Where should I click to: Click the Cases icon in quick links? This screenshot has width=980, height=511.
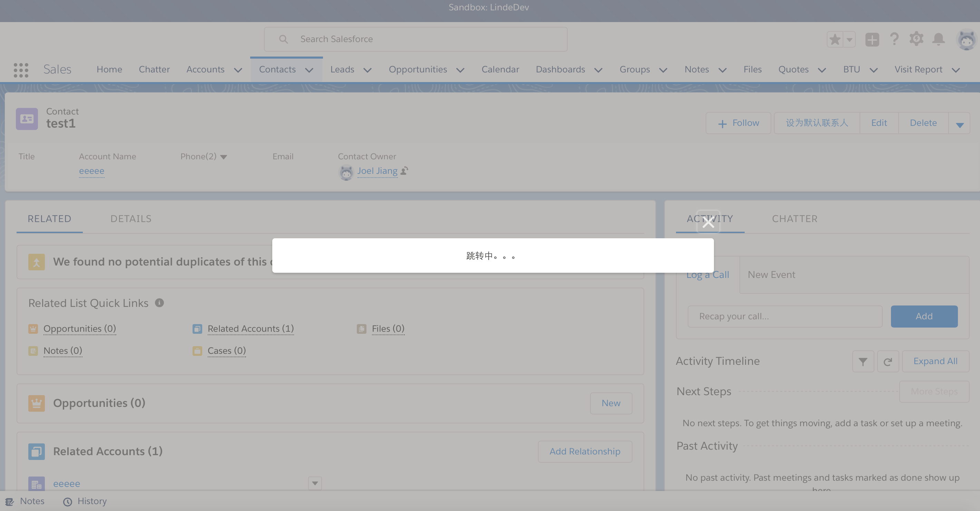pos(197,351)
